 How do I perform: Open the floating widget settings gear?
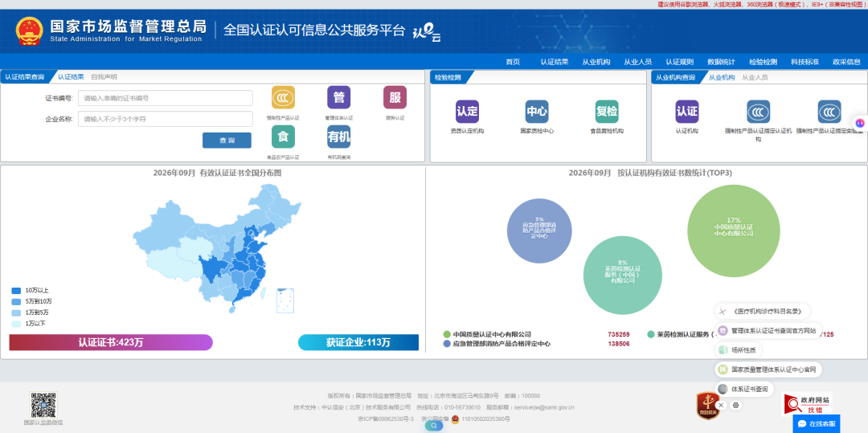click(x=735, y=406)
